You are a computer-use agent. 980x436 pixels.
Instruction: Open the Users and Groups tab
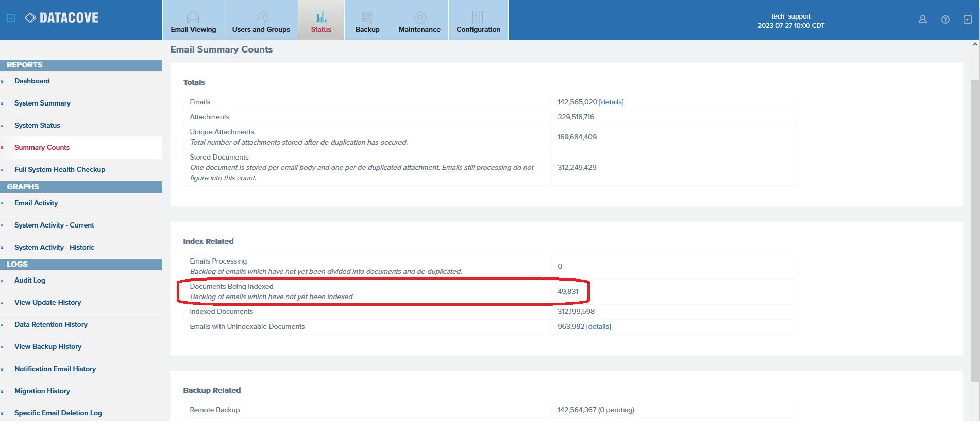(x=261, y=23)
